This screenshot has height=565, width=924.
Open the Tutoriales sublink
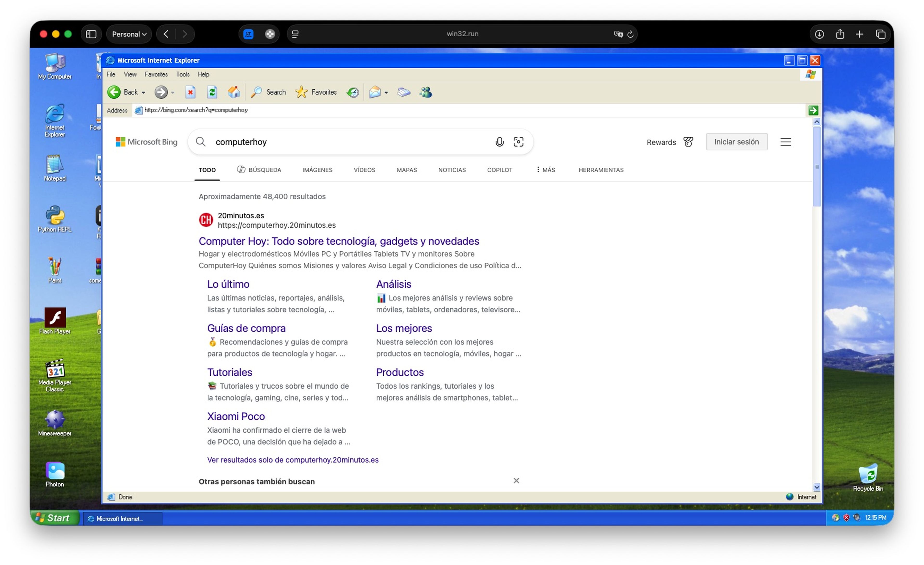[230, 372]
